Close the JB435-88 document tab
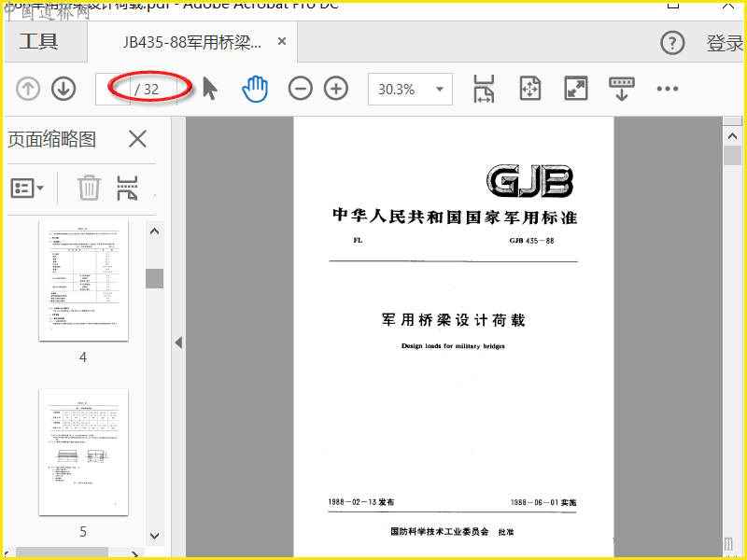Viewport: 747px width, 560px height. pos(282,41)
